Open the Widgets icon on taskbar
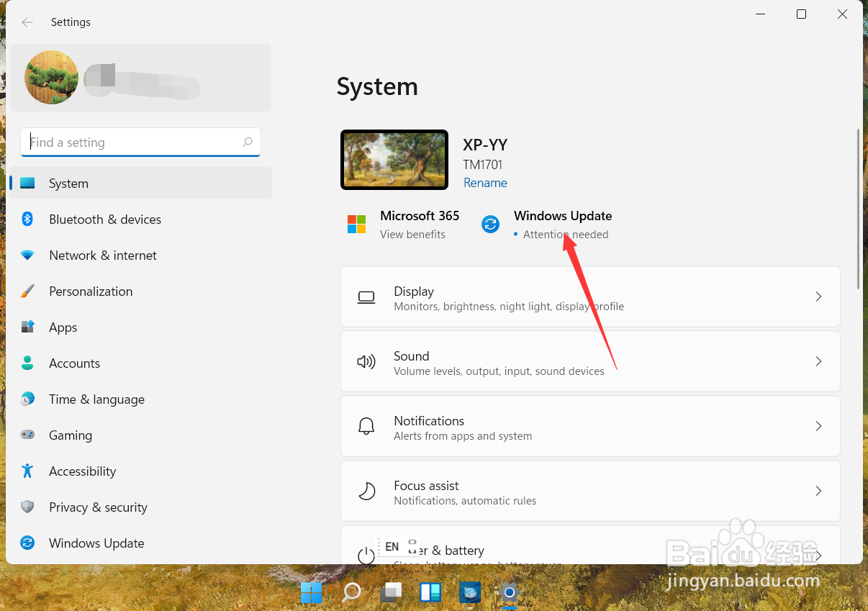The width and height of the screenshot is (868, 611). tap(430, 592)
